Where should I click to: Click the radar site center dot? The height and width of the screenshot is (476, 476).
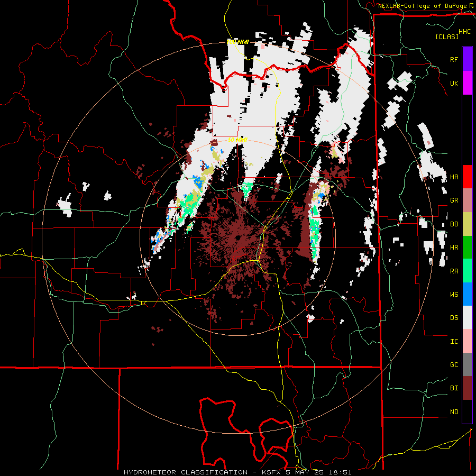tap(237, 237)
